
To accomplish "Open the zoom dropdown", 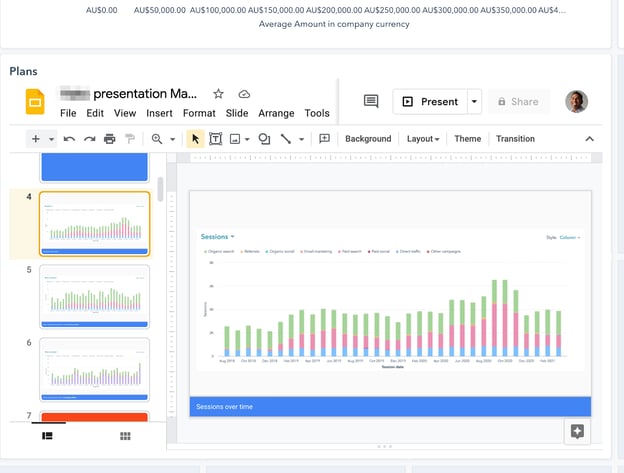I will (161, 139).
